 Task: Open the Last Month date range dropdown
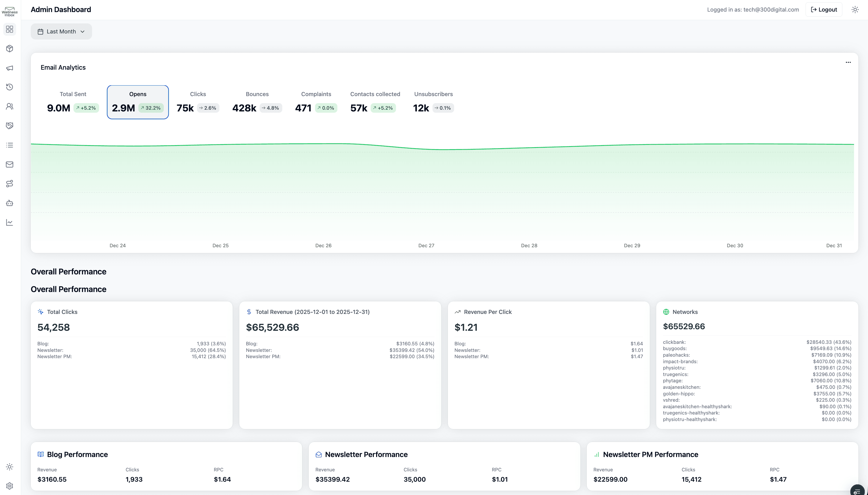point(61,31)
